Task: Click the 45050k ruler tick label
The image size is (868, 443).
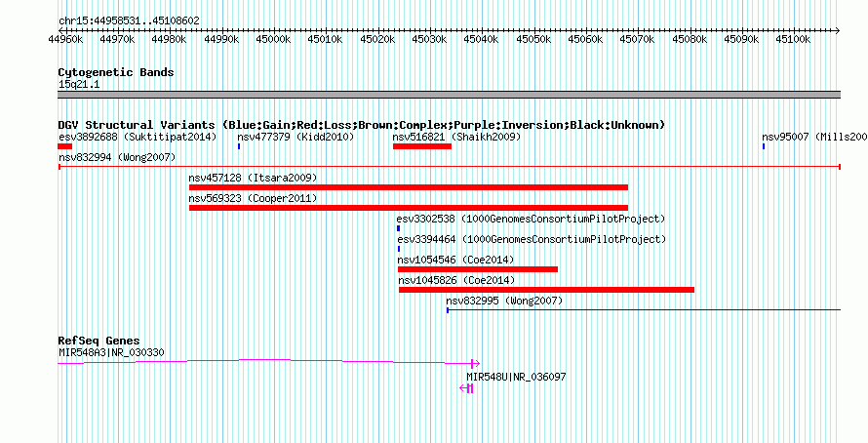Action: (x=533, y=40)
